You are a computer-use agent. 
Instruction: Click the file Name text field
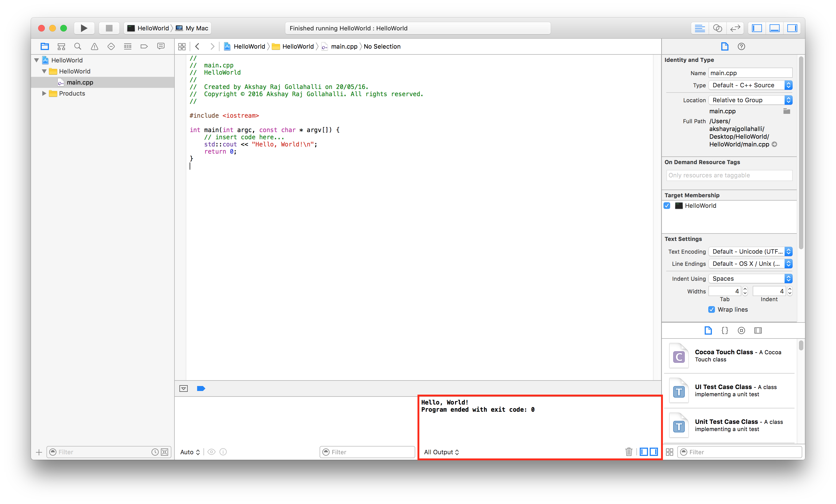tap(750, 73)
